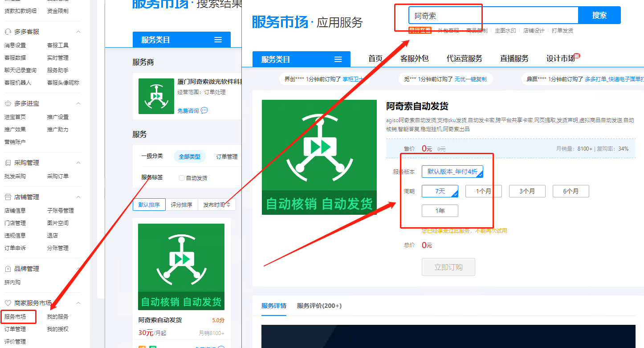This screenshot has height=348, width=644.
Task: Select the 1年 period option
Action: pyautogui.click(x=440, y=211)
